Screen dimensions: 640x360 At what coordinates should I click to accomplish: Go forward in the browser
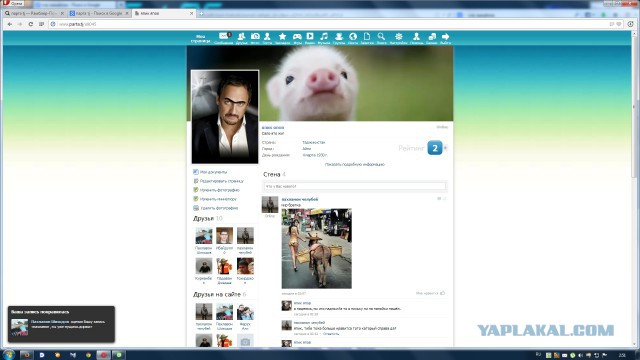20,24
